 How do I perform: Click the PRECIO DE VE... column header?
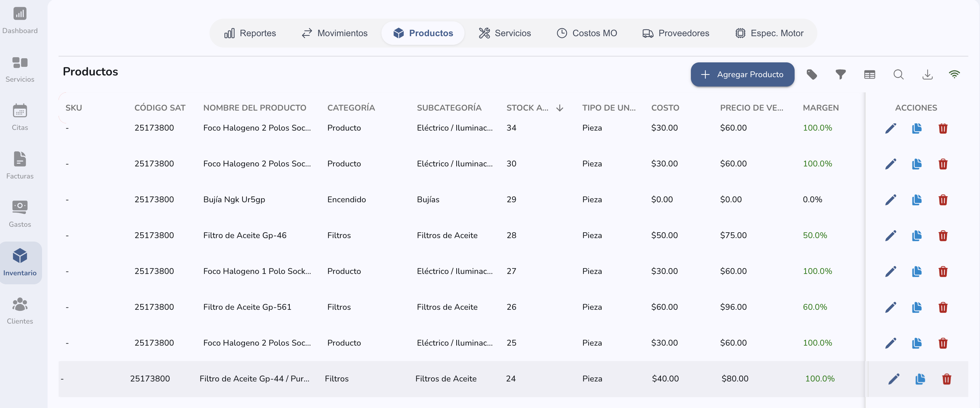[x=751, y=108]
